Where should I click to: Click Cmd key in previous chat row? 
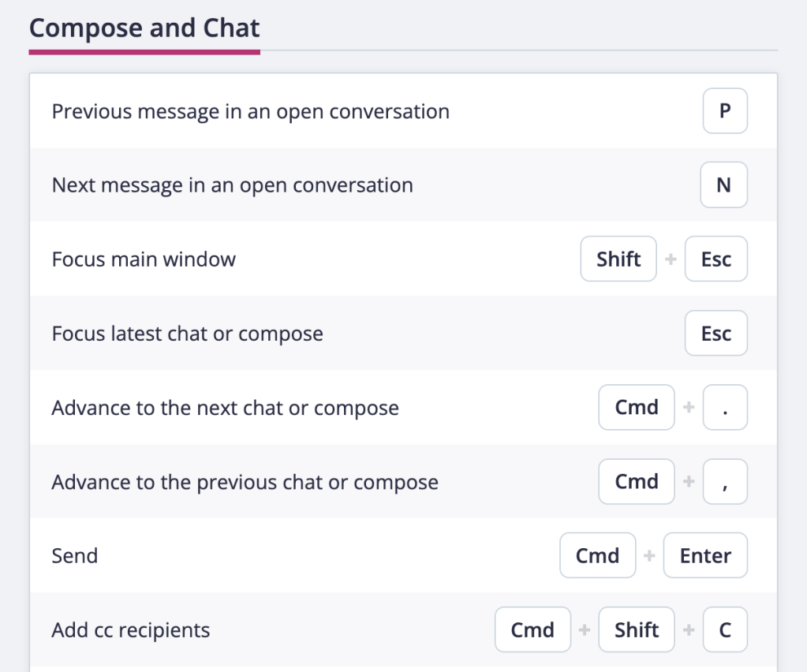pyautogui.click(x=637, y=482)
